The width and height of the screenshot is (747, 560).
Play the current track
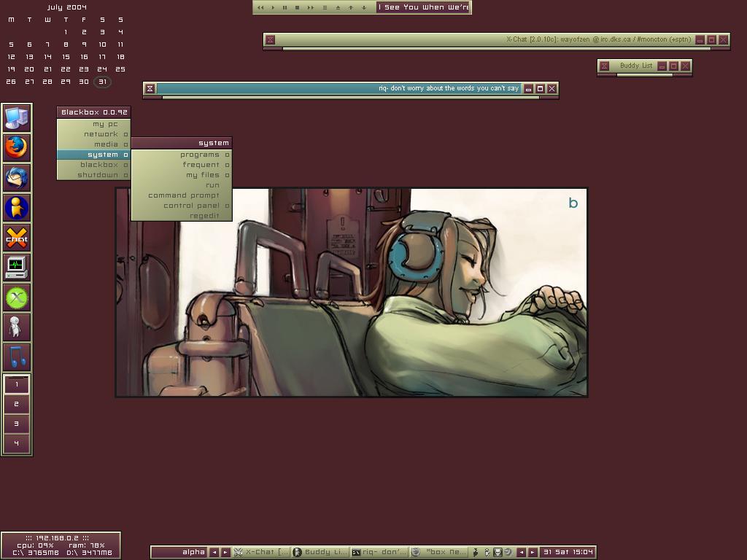pyautogui.click(x=273, y=7)
